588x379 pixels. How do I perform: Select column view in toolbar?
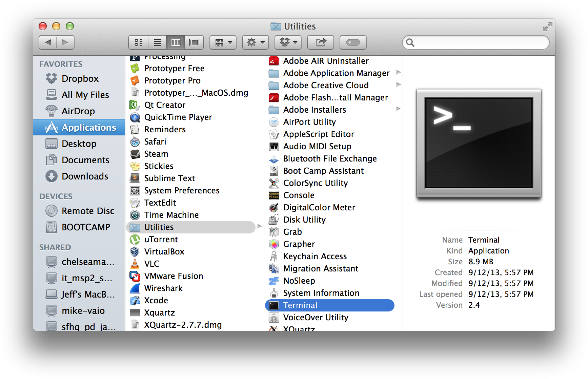(176, 42)
